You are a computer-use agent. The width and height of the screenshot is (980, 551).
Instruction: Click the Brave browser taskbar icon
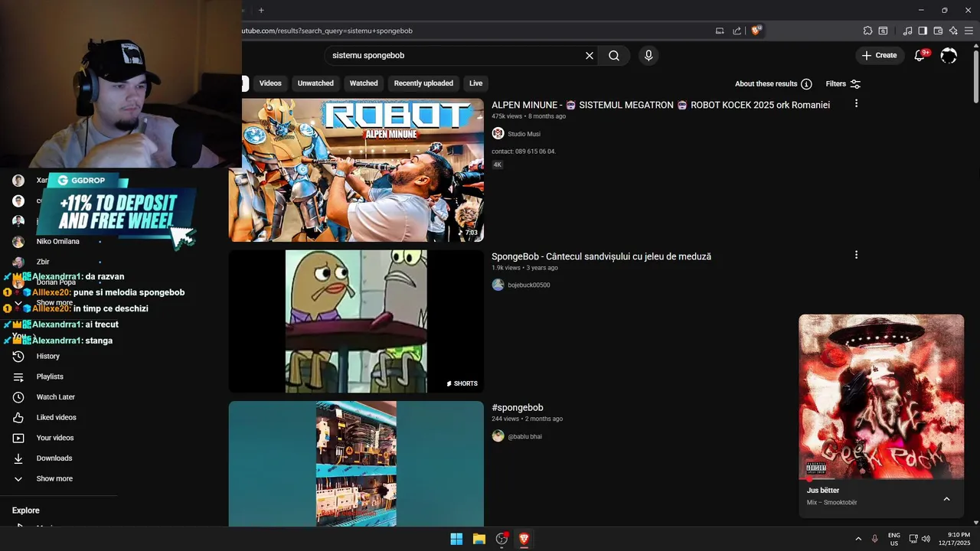[x=524, y=539]
